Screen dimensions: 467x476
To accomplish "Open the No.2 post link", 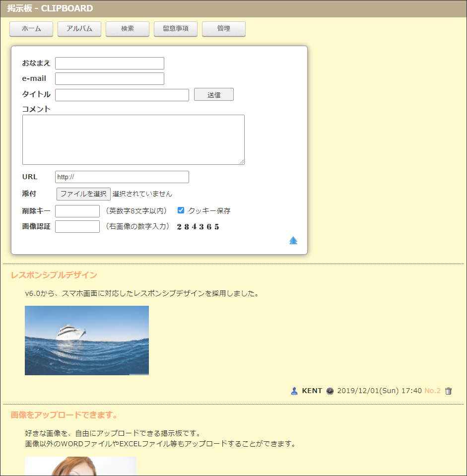I will tap(432, 391).
